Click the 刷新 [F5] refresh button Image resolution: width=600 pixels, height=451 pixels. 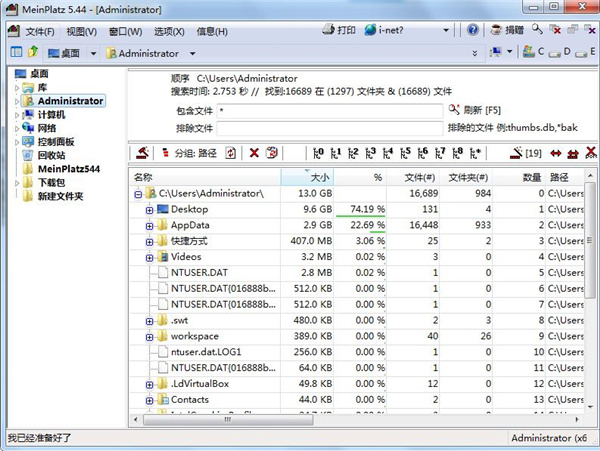pos(472,109)
